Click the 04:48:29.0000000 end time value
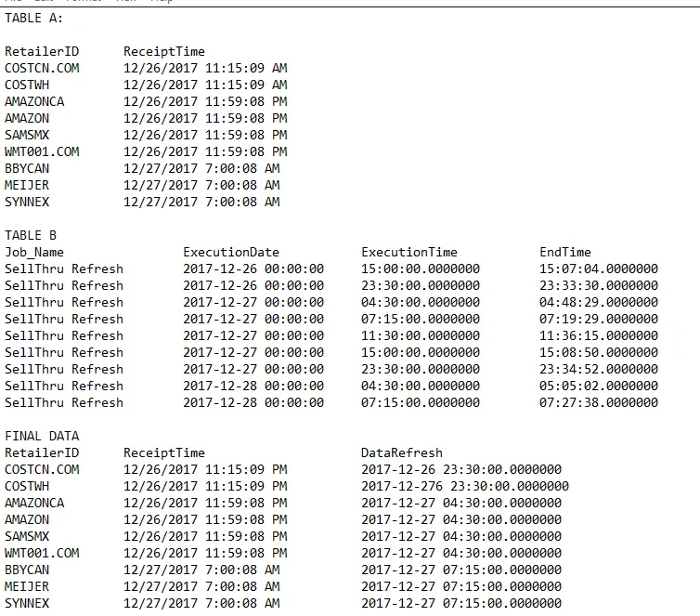The image size is (700, 616). [599, 302]
